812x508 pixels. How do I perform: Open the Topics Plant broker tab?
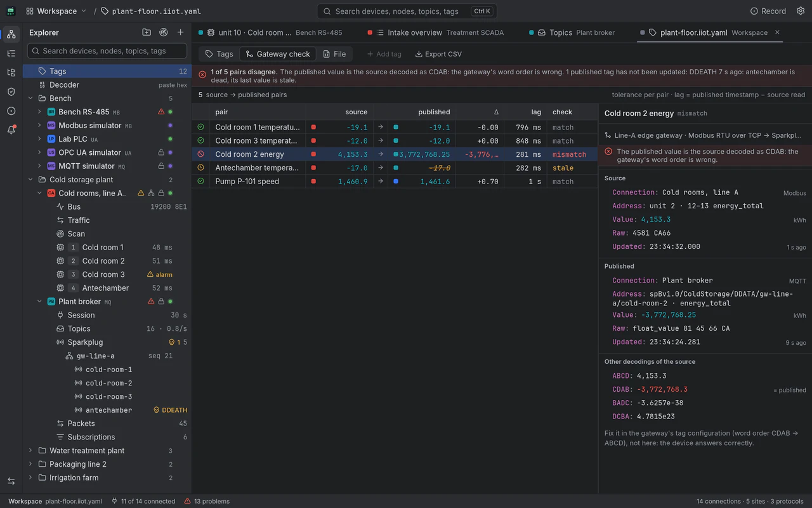[572, 32]
